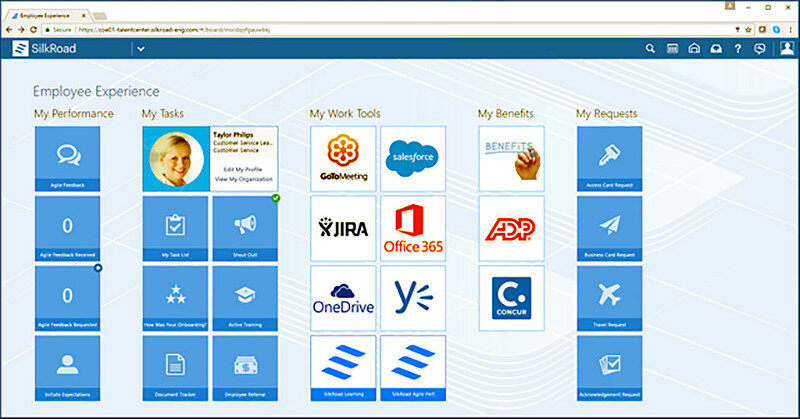Open the JIRA tile

[343, 228]
